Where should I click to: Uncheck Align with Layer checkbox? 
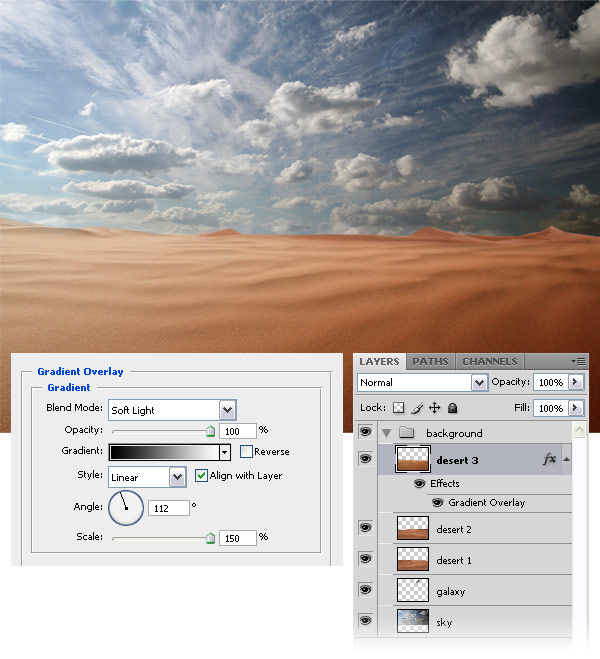click(x=201, y=476)
